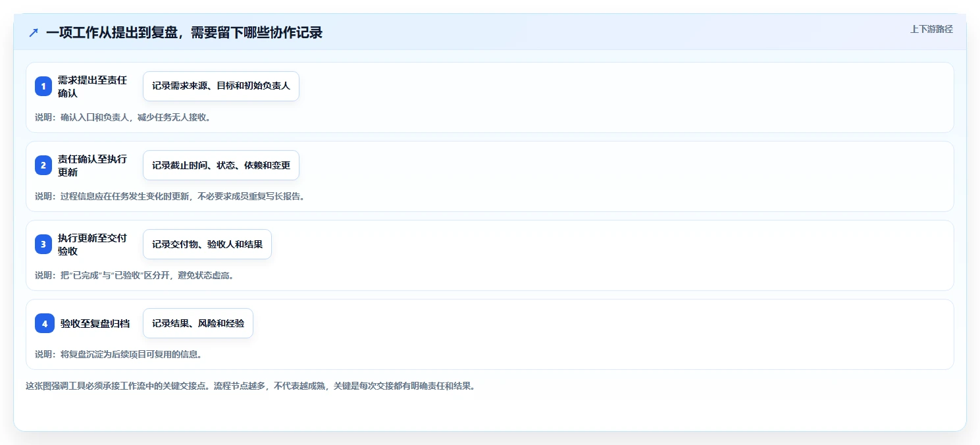Click the arrow icon beside the title
Image resolution: width=980 pixels, height=445 pixels.
[34, 32]
